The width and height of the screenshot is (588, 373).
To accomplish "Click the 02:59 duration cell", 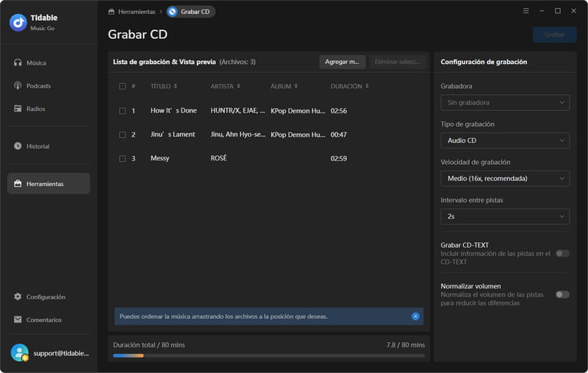I will 339,158.
